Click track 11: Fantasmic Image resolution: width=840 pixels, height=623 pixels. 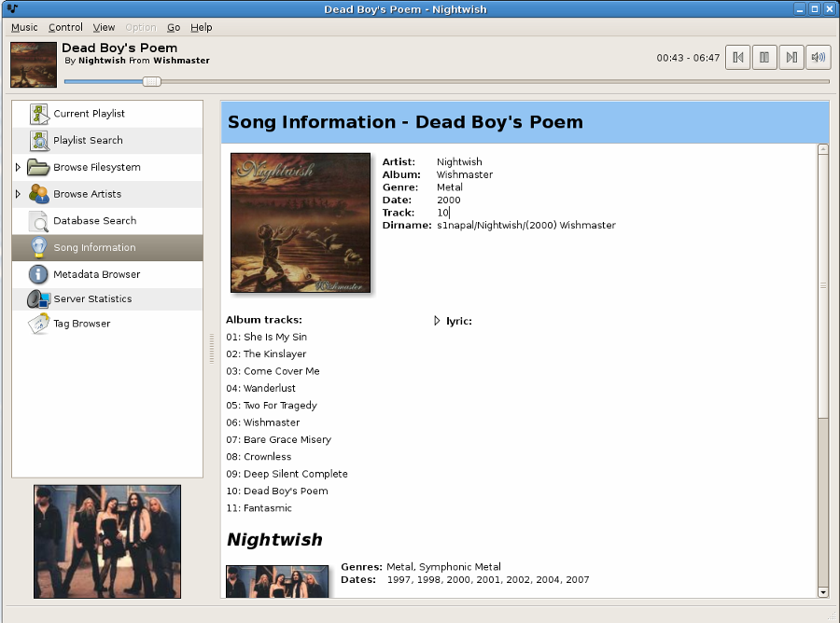click(259, 508)
